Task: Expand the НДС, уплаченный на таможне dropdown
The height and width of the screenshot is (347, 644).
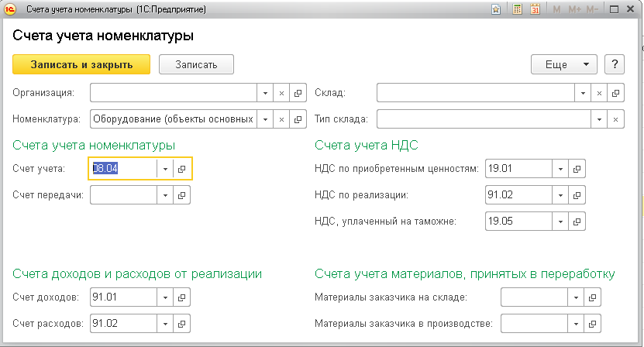Action: [x=560, y=222]
